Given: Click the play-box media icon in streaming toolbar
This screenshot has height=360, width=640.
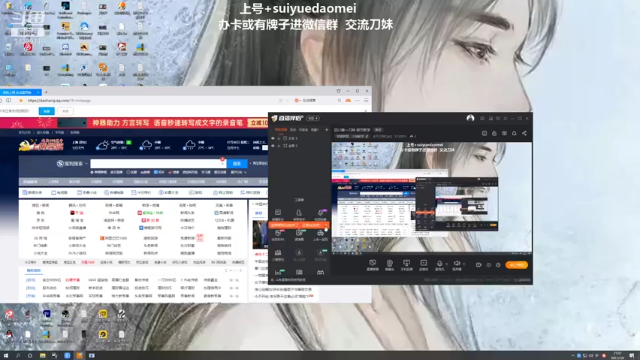Looking at the screenshot, I should point(424,263).
